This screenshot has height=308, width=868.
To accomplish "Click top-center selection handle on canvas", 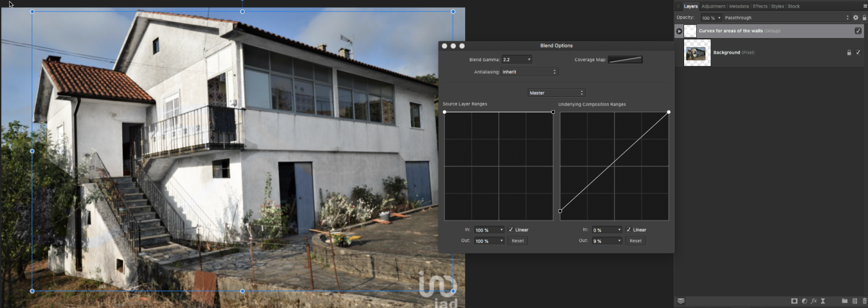I will pyautogui.click(x=242, y=12).
